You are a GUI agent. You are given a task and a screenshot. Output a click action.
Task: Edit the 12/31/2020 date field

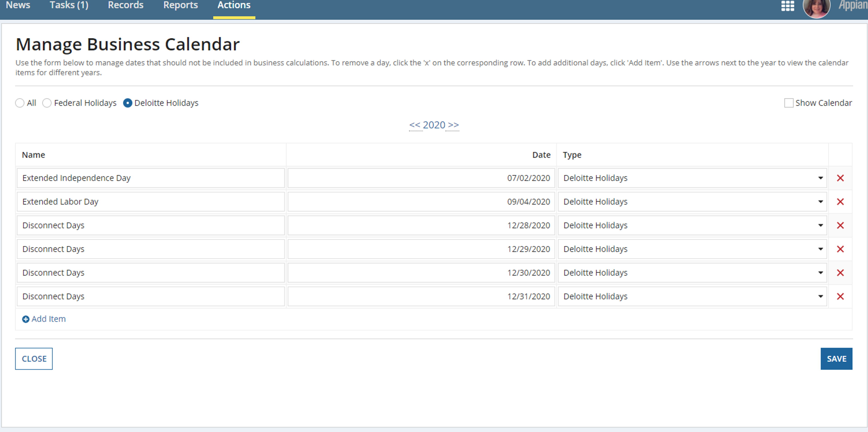pos(421,296)
